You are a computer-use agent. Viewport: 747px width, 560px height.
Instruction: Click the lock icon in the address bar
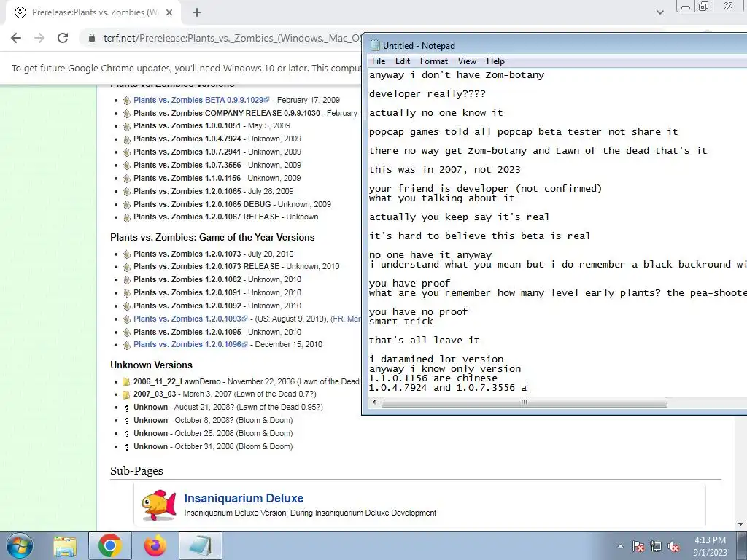[x=92, y=38]
